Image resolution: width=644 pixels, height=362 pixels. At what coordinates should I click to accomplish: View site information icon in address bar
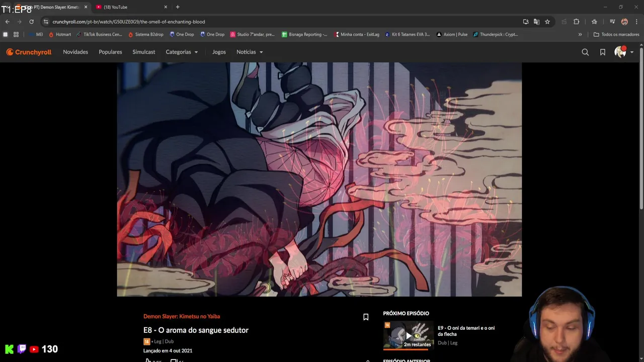(46, 22)
